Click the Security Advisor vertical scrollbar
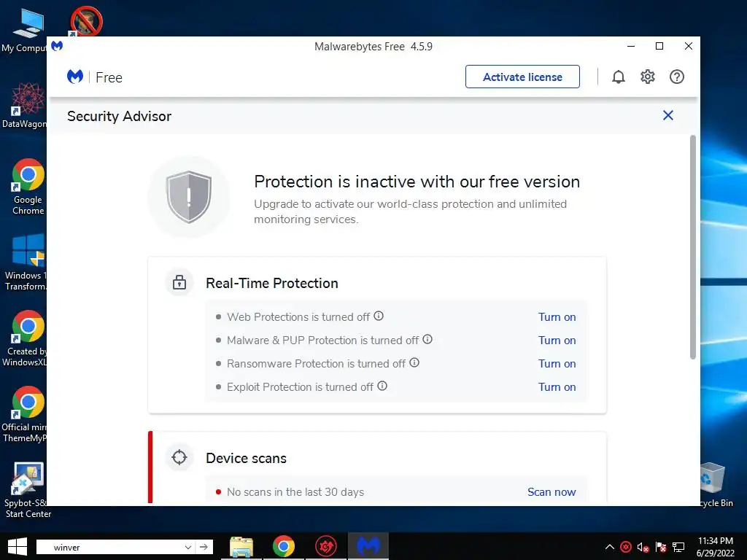Image resolution: width=747 pixels, height=560 pixels. tap(693, 248)
